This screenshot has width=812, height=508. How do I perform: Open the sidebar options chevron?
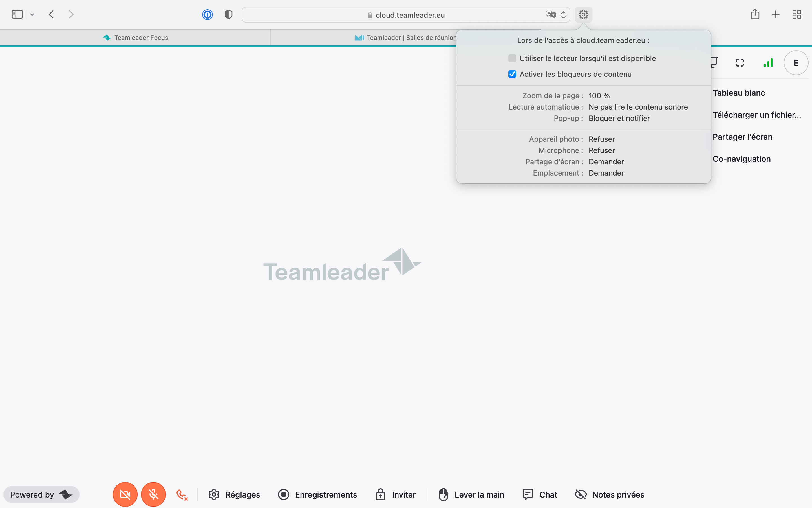(x=32, y=14)
